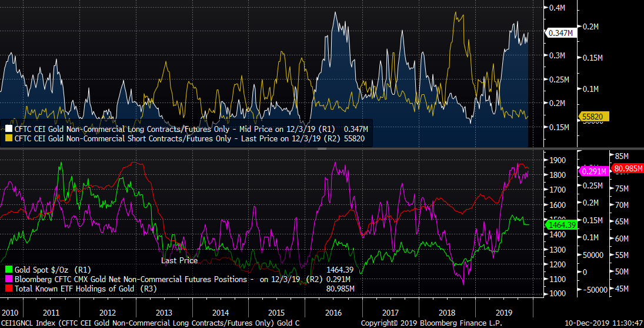Click the 0.2M tick on upper R2 axis
This screenshot has height=328, width=644.
click(x=590, y=26)
